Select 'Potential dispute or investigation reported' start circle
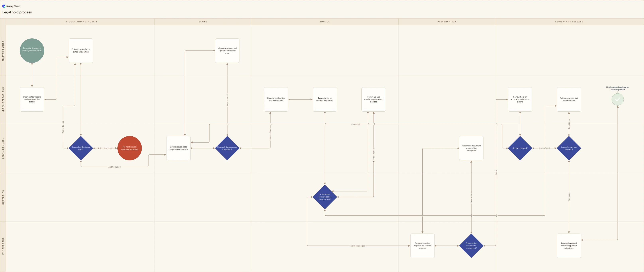Screen dimensions: 644x272 pyautogui.click(x=32, y=50)
